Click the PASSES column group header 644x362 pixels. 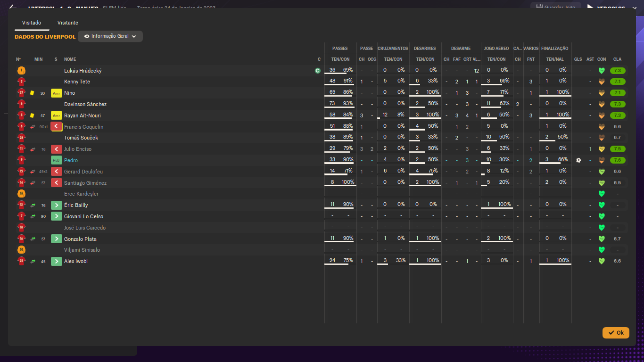340,49
